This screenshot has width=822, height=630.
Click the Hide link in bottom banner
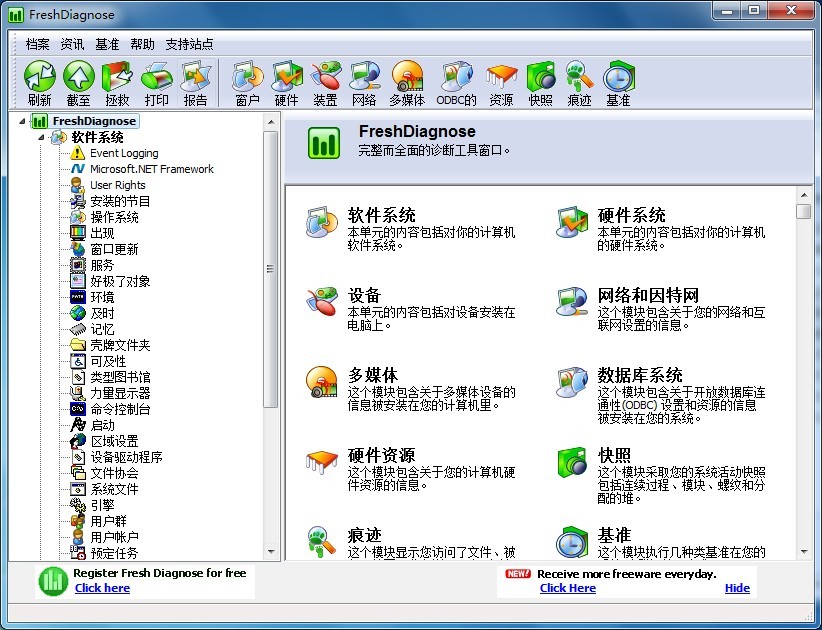(737, 588)
